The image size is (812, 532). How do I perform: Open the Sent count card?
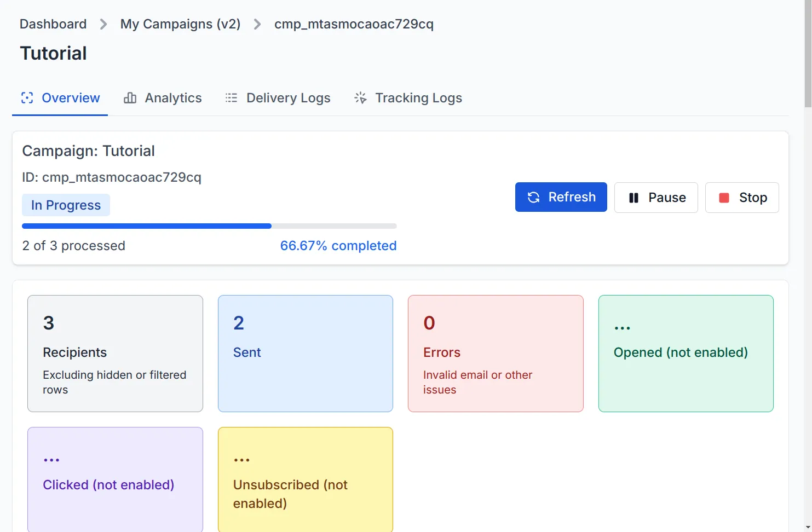305,354
